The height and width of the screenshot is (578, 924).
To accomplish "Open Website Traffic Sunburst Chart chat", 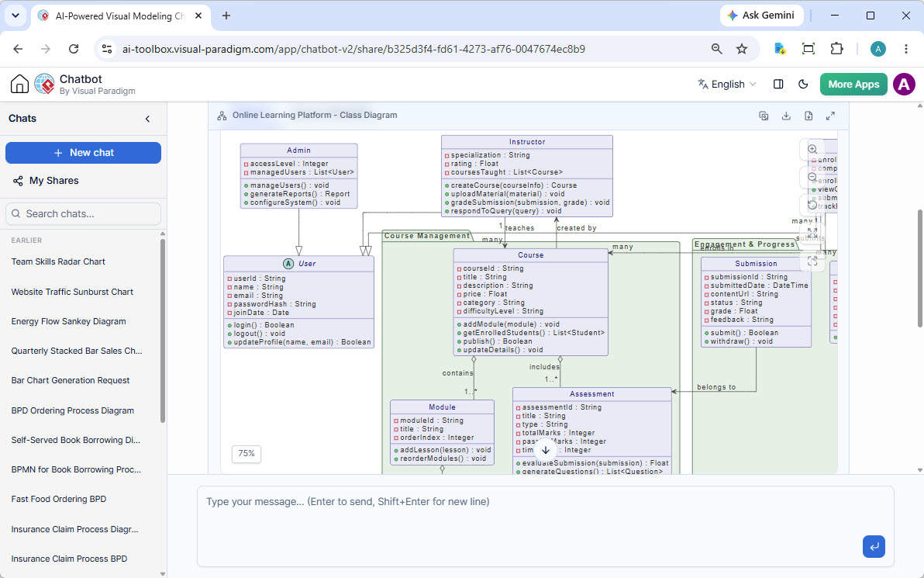I will click(73, 292).
